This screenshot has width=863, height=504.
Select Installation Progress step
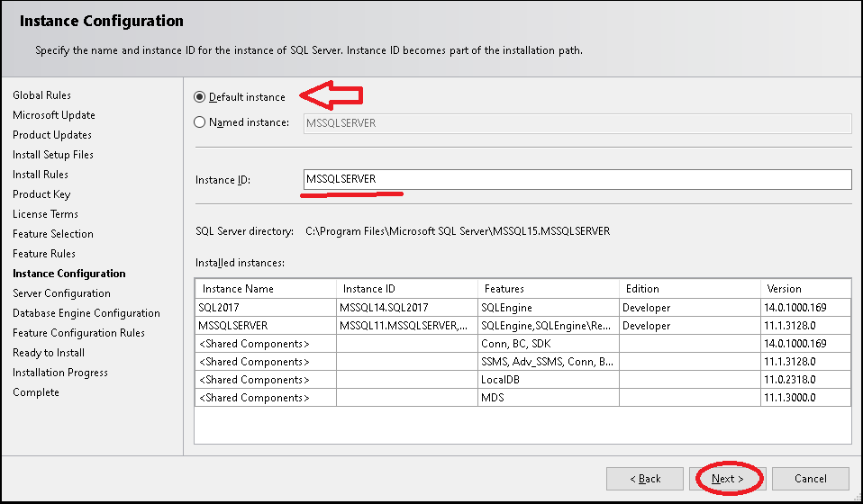[x=60, y=372]
